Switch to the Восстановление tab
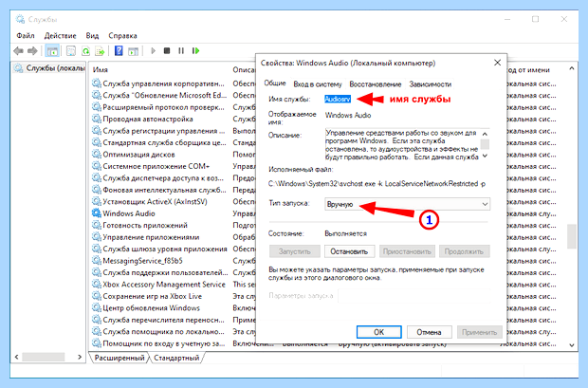The width and height of the screenshot is (588, 388). (376, 84)
